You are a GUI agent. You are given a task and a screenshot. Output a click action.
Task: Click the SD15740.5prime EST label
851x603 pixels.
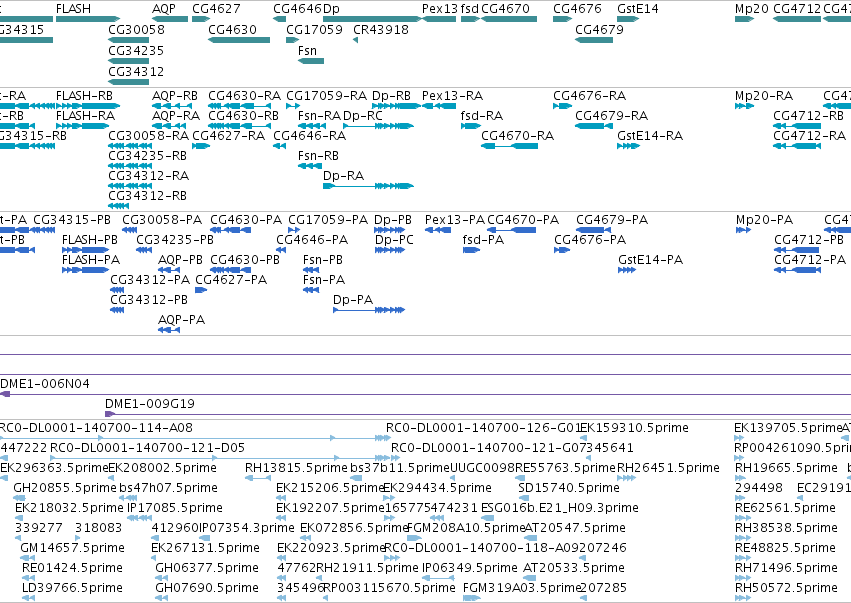(569, 488)
